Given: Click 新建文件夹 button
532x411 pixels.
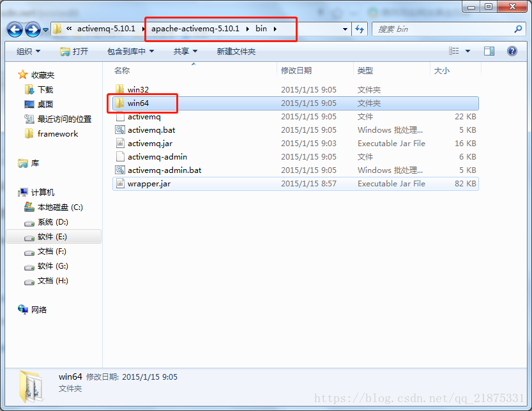Looking at the screenshot, I should [x=236, y=52].
